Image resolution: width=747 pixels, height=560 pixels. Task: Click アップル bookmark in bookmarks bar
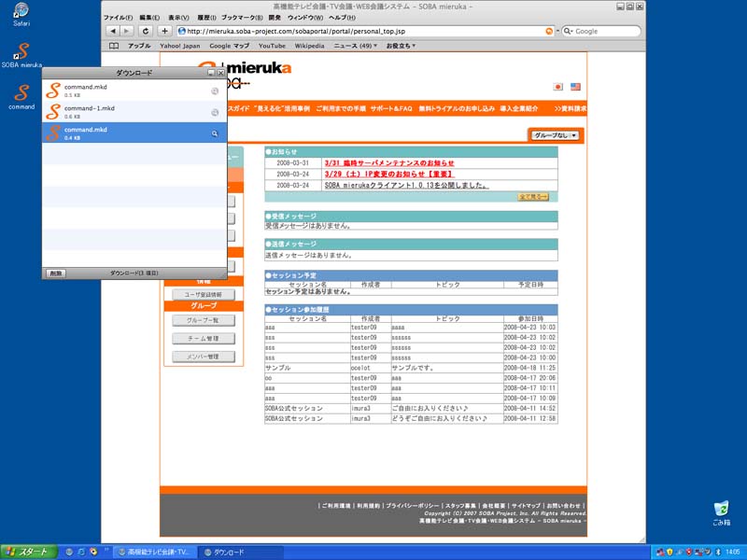point(139,46)
